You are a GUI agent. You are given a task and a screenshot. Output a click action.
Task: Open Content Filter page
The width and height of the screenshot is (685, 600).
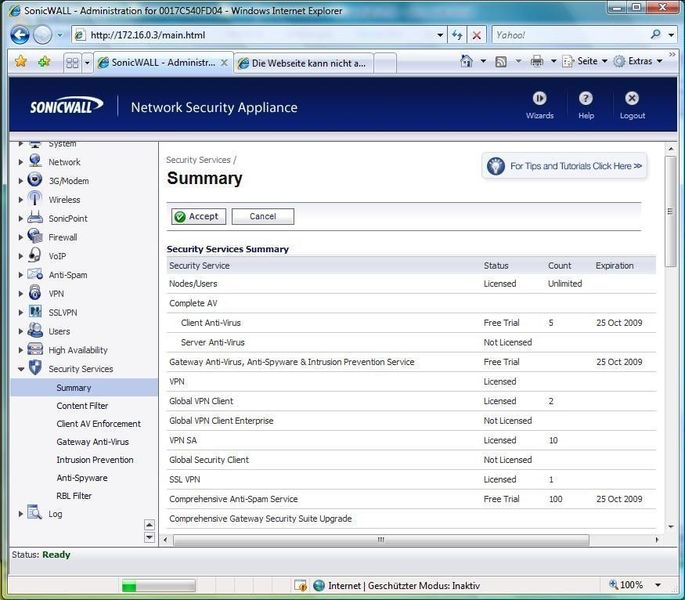pyautogui.click(x=82, y=406)
